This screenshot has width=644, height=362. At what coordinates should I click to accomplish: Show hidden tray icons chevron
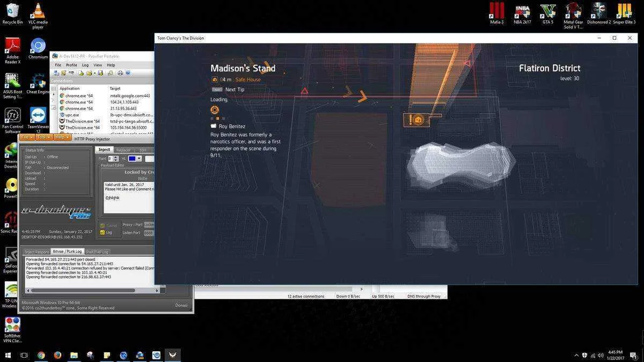[576, 355]
